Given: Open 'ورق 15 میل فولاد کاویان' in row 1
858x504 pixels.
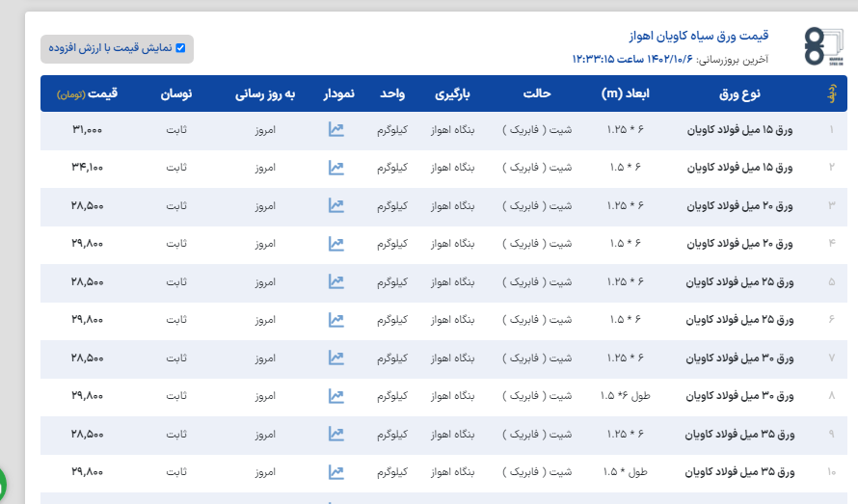Looking at the screenshot, I should 741,129.
